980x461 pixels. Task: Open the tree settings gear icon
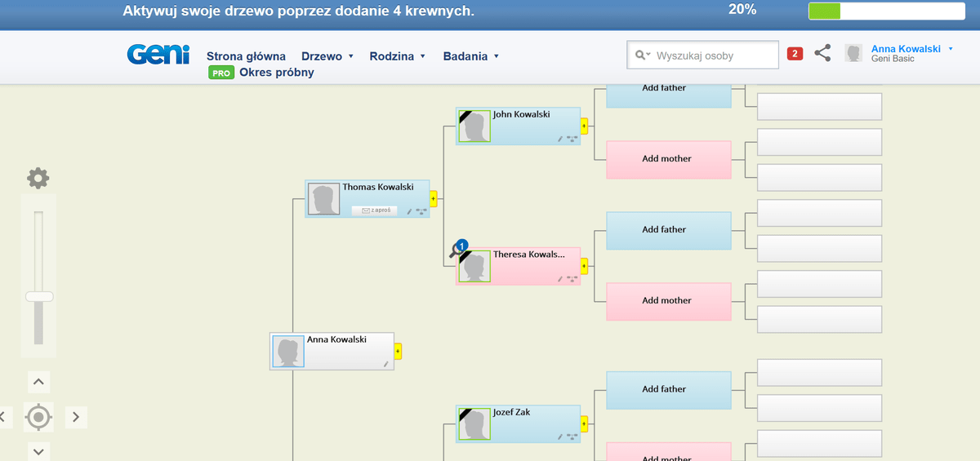click(x=38, y=178)
